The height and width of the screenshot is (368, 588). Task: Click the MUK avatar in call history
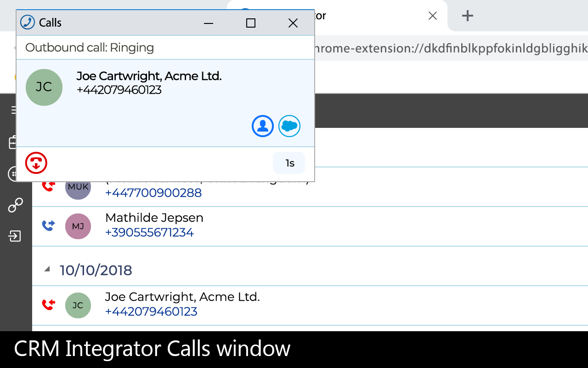(78, 190)
